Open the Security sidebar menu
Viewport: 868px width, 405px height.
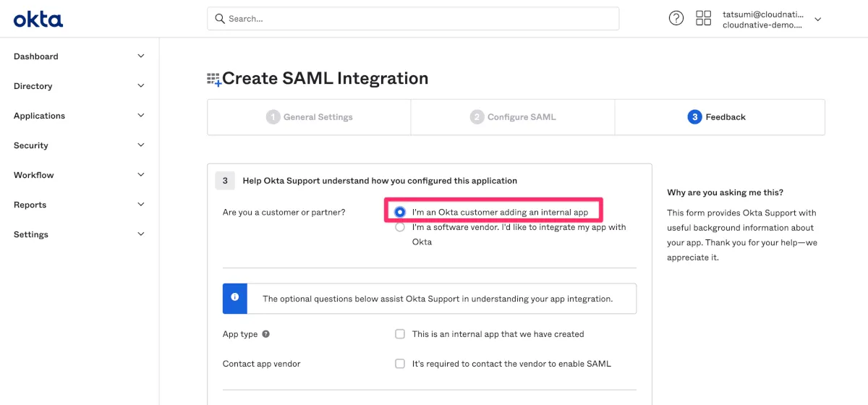click(x=79, y=145)
